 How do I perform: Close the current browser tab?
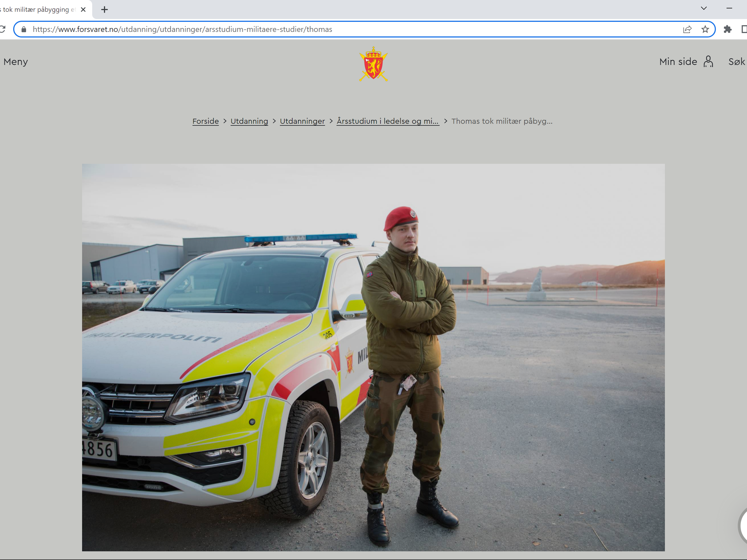point(83,10)
